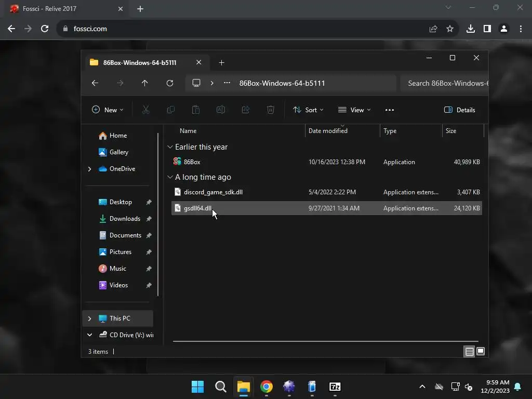Open Chrome downloads icon

point(471,29)
